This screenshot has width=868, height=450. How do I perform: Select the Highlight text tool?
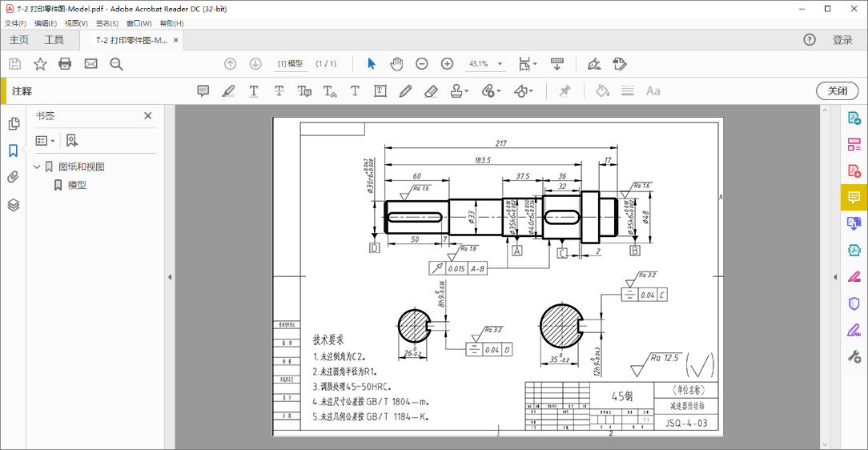point(228,91)
